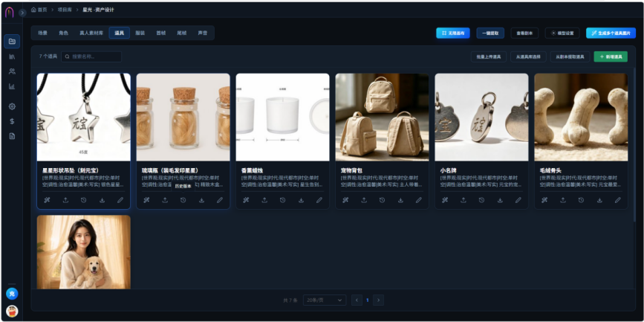The height and width of the screenshot is (322, 644).
Task: Click the generate wand icon on 玻璃瓶 card
Action: (146, 200)
